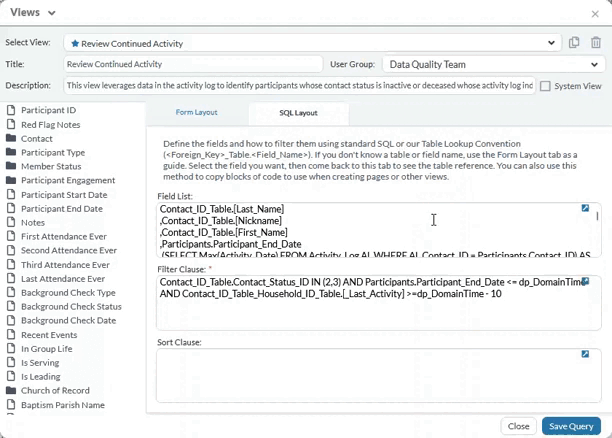Click the Background Check Type file icon
612x438 pixels.
11,292
